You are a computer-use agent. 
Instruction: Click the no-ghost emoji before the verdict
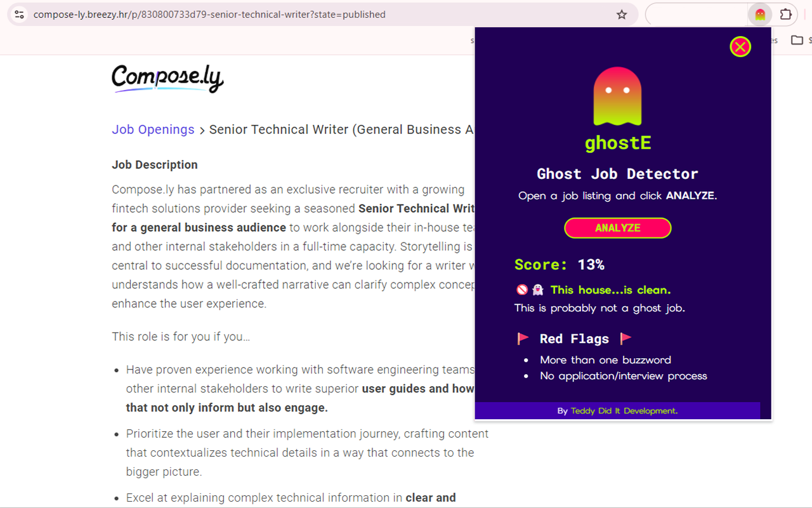[x=530, y=290]
